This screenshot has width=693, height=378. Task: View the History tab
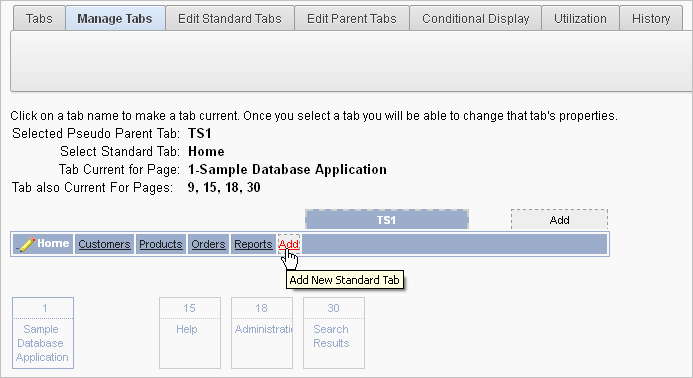point(651,19)
